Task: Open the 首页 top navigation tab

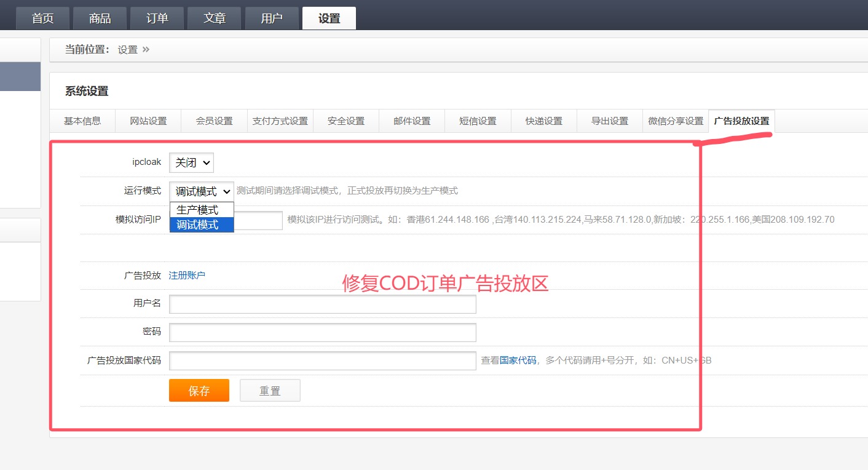Action: pos(43,18)
